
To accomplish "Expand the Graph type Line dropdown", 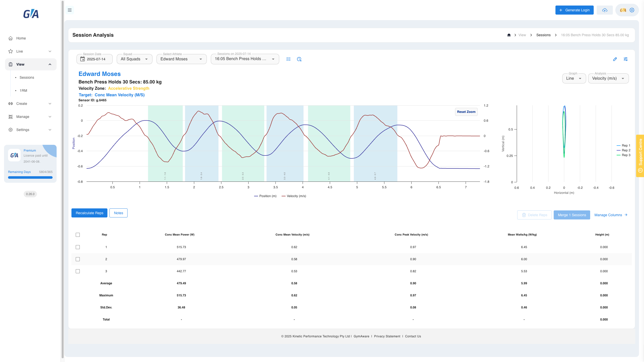I will pos(574,78).
